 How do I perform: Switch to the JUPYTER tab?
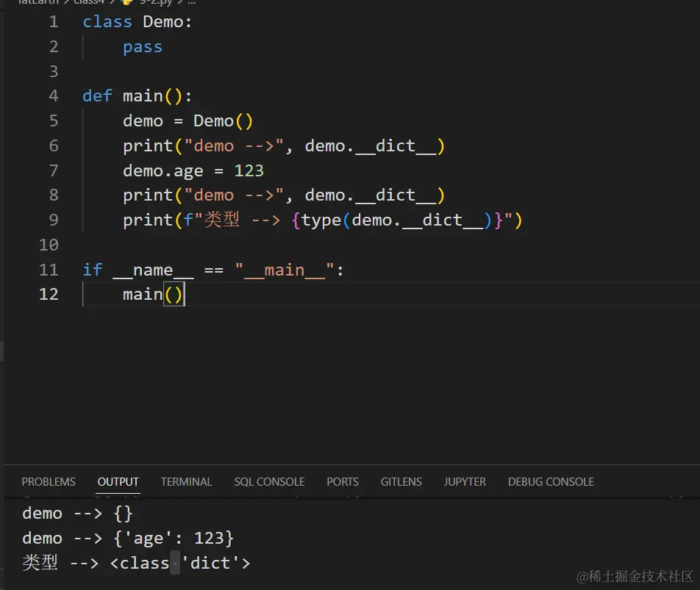pyautogui.click(x=465, y=482)
